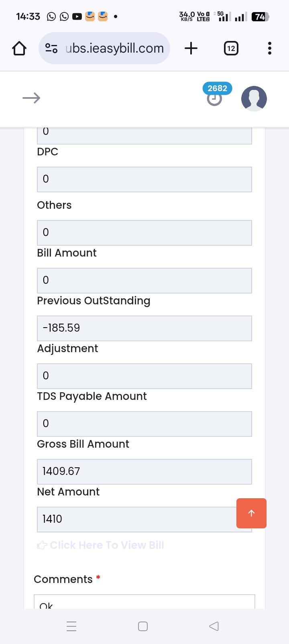This screenshot has height=644, width=289.
Task: Select the Gross Bill Amount field
Action: pos(144,471)
